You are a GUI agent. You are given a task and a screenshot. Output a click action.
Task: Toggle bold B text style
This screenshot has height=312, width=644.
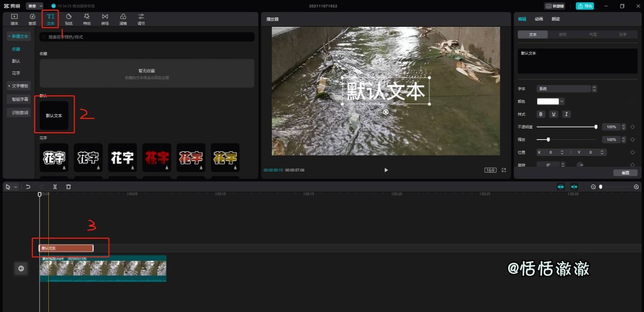pos(541,114)
